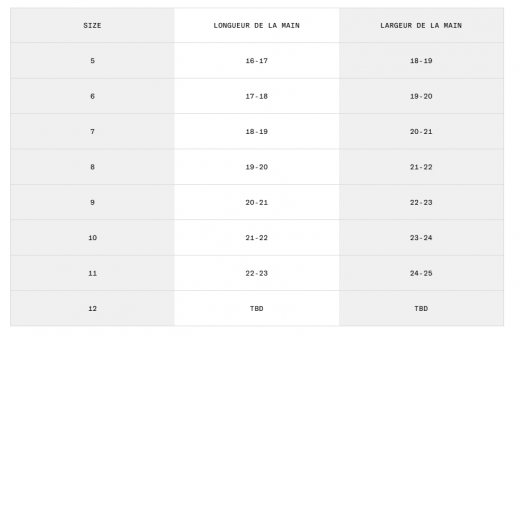Click the 24-25 hand width value
Viewport: 520px width, 520px height.
click(421, 273)
